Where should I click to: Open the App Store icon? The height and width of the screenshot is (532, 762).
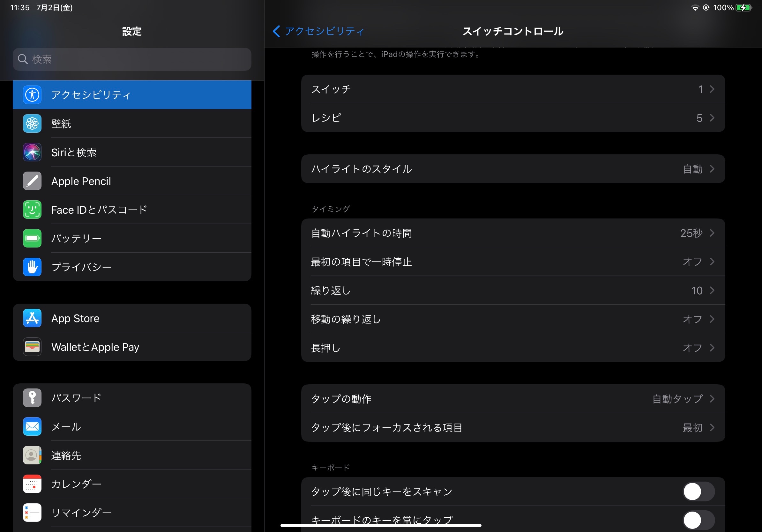point(32,318)
